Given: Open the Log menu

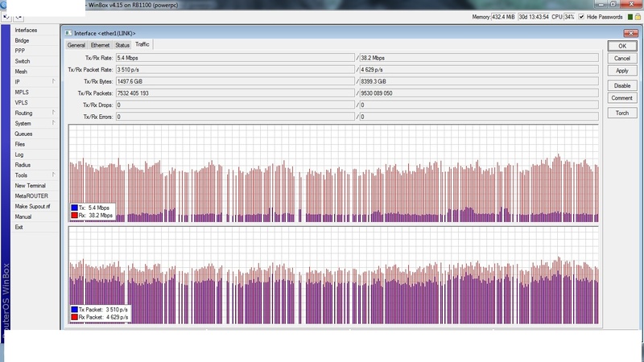Looking at the screenshot, I should point(19,154).
